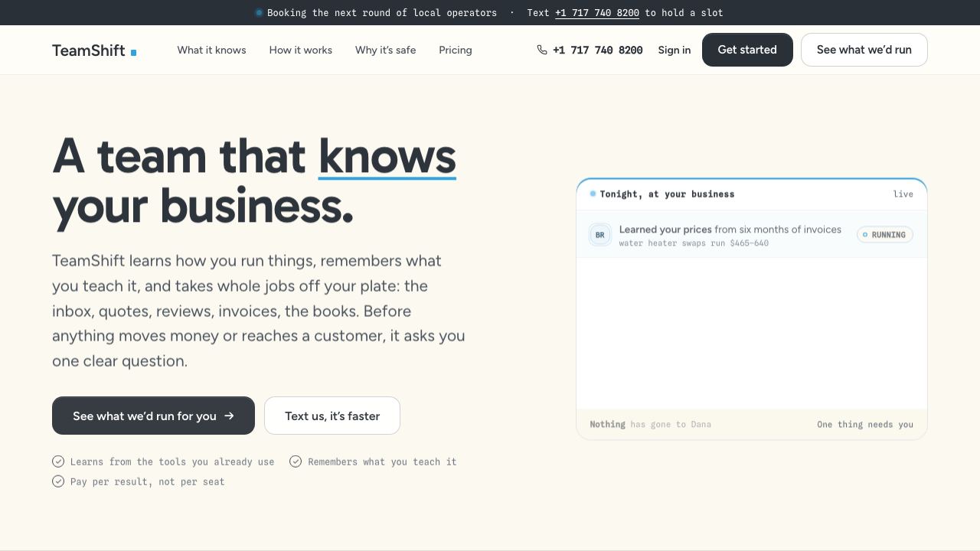This screenshot has height=551, width=980.
Task: Go to How it works section
Action: tap(300, 50)
